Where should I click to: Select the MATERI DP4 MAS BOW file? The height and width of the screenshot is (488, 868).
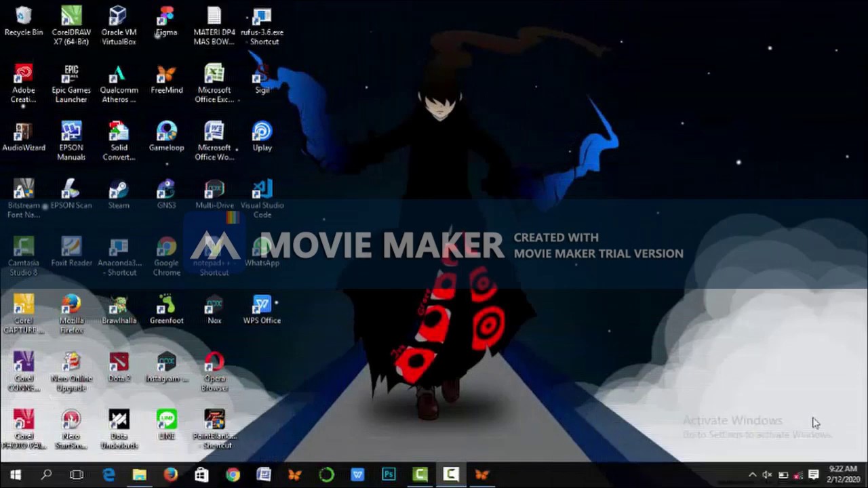pos(214,26)
